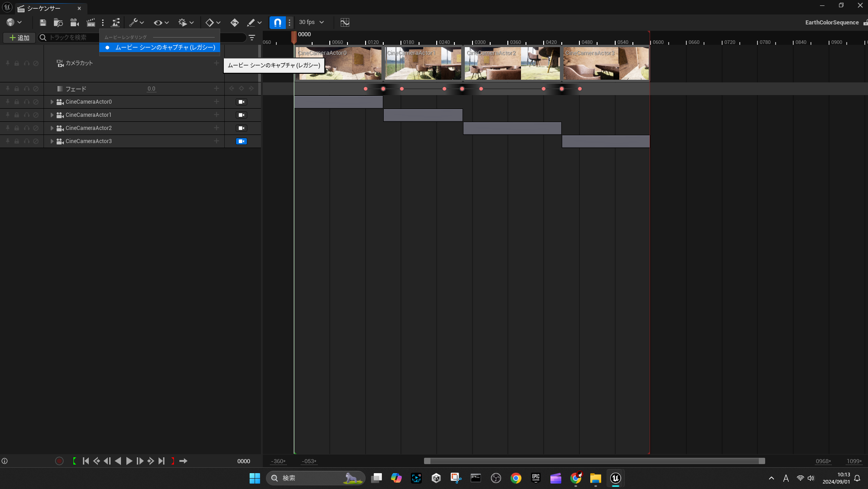
Task: Click the CineCameraActor2 camera cut thumbnail
Action: (512, 63)
